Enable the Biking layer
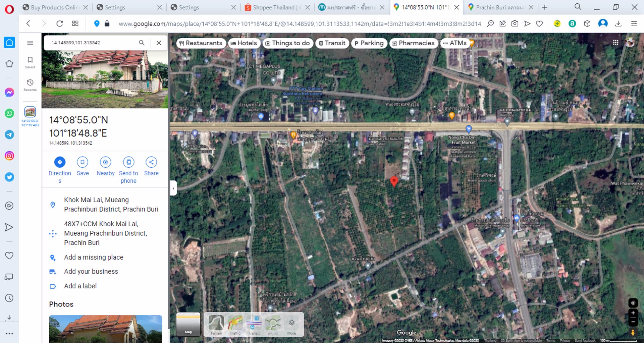Screen dimensions: 644x343 273,324
